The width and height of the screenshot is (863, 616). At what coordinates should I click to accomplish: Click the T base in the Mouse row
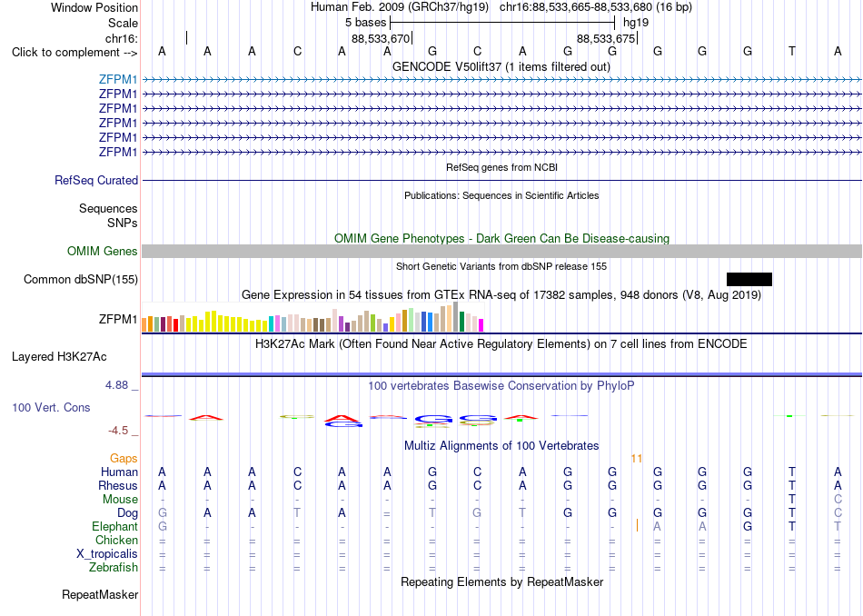coord(792,500)
